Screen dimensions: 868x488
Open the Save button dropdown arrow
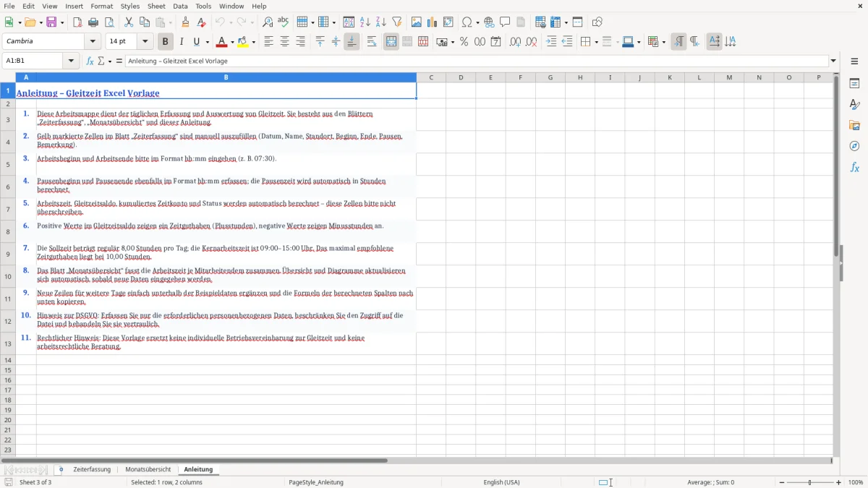click(61, 22)
